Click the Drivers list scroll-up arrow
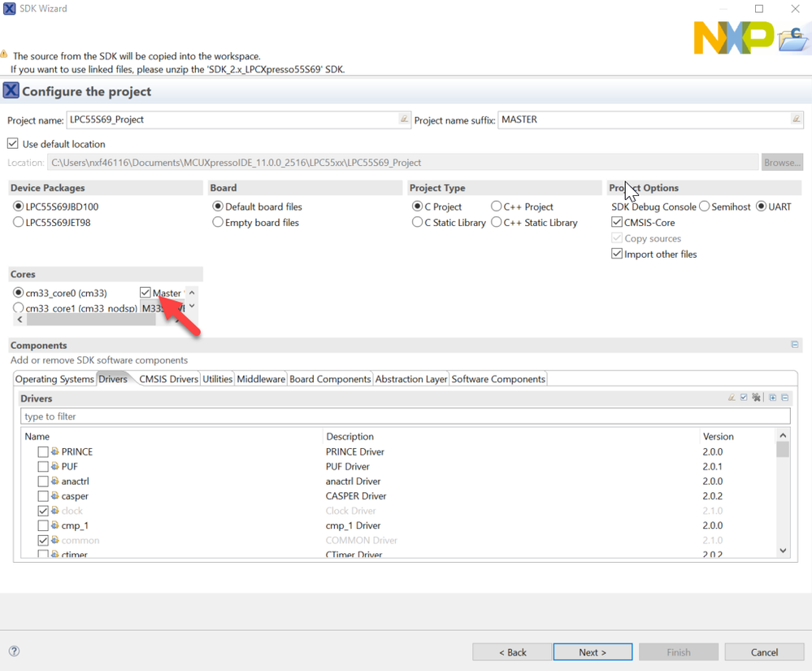 783,435
